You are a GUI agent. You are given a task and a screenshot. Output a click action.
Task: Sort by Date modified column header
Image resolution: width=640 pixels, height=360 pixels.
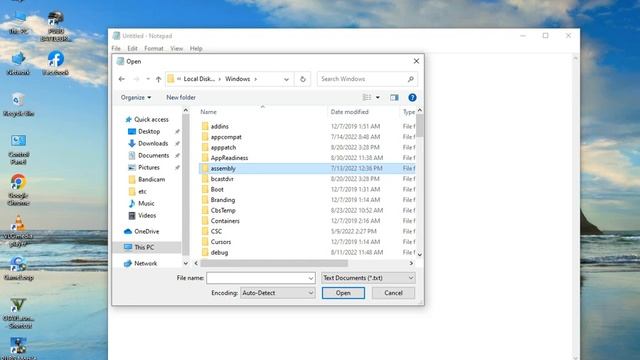(349, 112)
